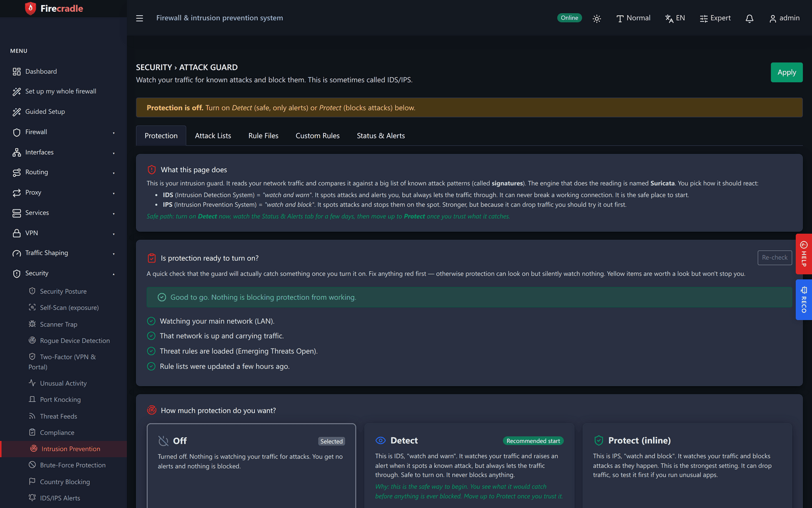Click Country Blocking flag icon

[x=32, y=482]
